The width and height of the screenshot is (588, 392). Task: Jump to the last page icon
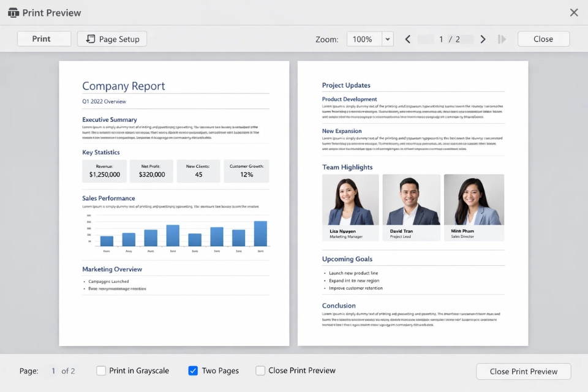pyautogui.click(x=502, y=39)
